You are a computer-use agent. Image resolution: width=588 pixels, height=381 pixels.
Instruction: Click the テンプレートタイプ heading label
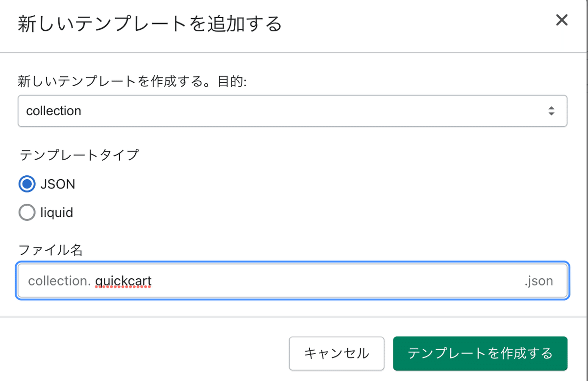[79, 155]
